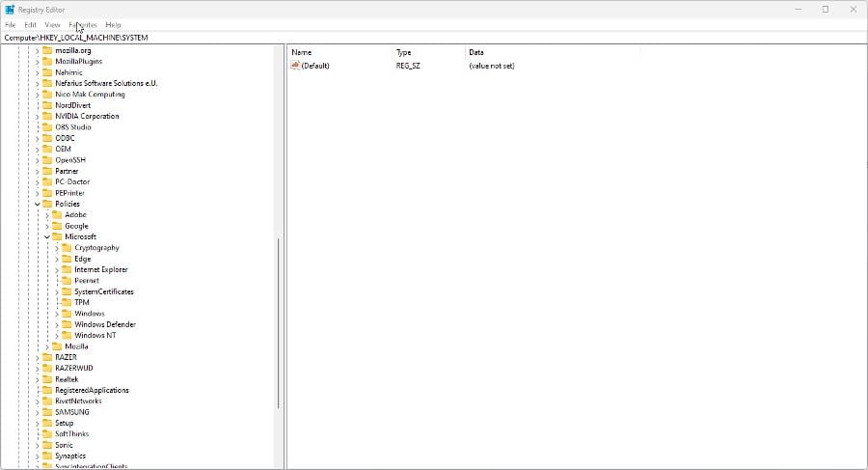Select the Adobe folder icon under Policies
The width and height of the screenshot is (868, 470).
pyautogui.click(x=57, y=215)
